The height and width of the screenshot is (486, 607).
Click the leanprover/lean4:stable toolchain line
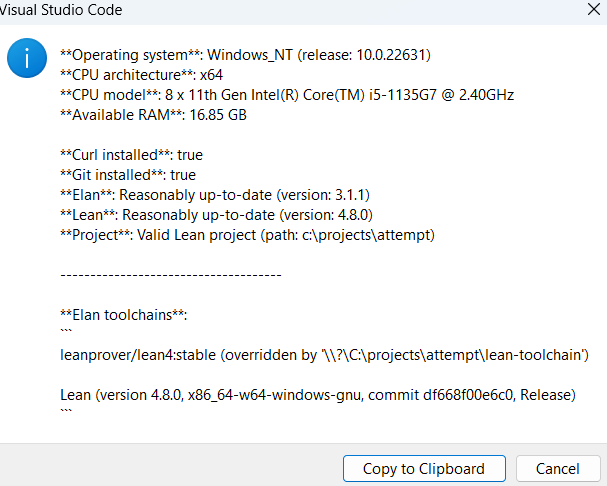[324, 355]
